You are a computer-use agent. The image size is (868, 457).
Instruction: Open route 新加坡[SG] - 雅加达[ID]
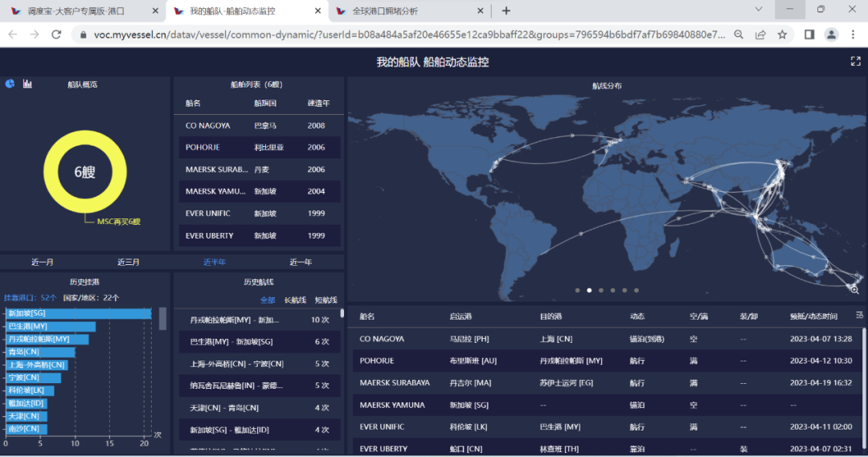(x=259, y=430)
